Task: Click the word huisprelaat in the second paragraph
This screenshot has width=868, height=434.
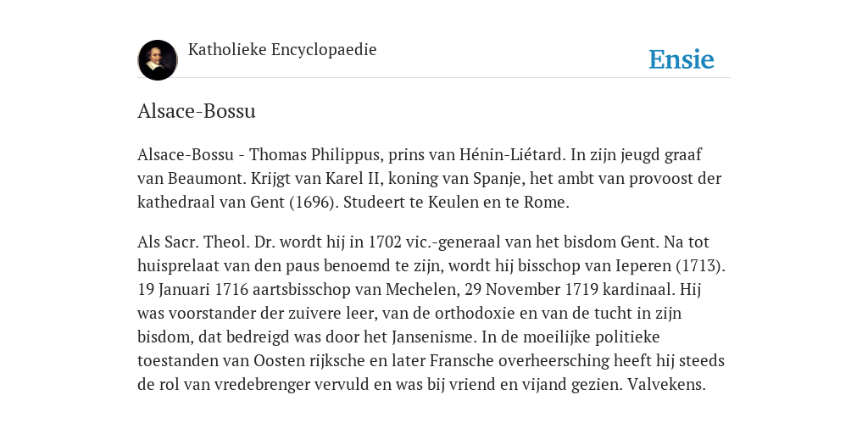Action: pos(178,265)
